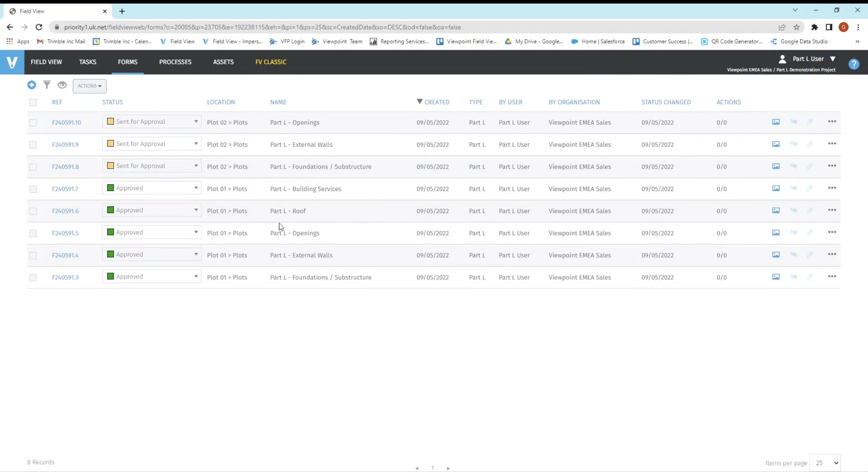Toggle the eye view options icon
Image resolution: width=868 pixels, height=472 pixels.
point(62,85)
